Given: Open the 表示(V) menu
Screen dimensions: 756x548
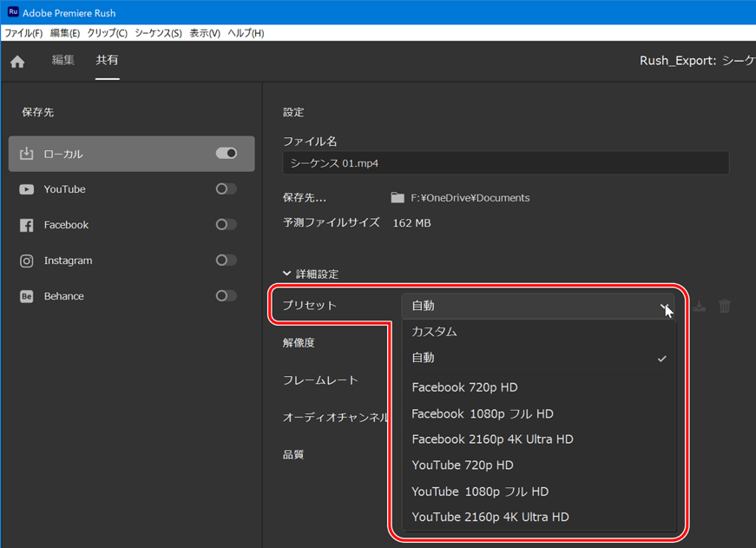Looking at the screenshot, I should click(x=205, y=33).
